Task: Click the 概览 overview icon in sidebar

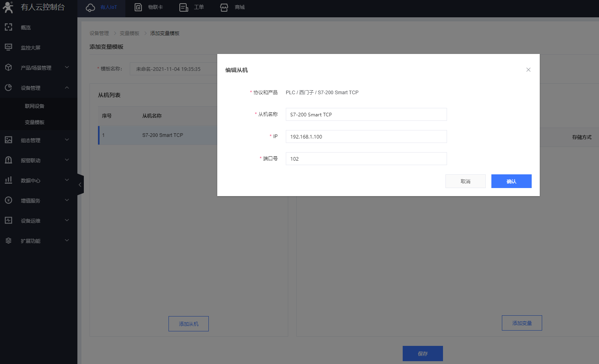Action: 8,27
